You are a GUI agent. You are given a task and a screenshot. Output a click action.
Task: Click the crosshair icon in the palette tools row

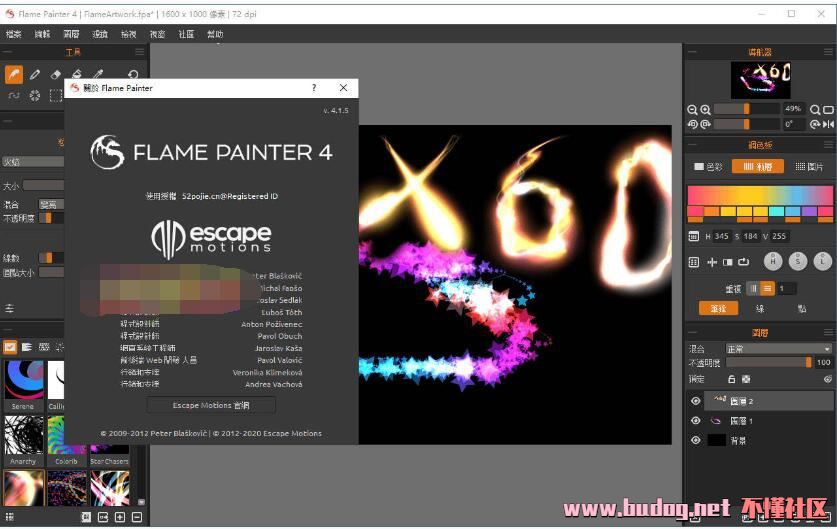click(712, 262)
